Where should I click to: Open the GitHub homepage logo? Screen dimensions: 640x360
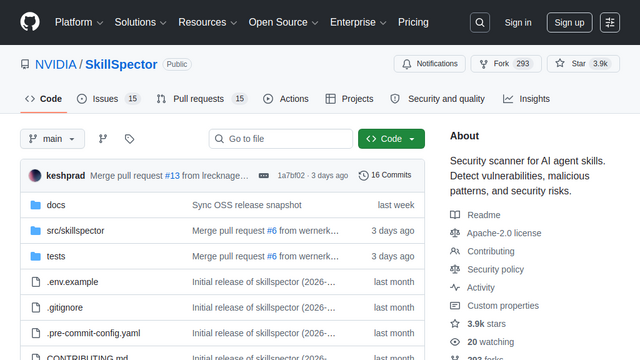pos(30,22)
